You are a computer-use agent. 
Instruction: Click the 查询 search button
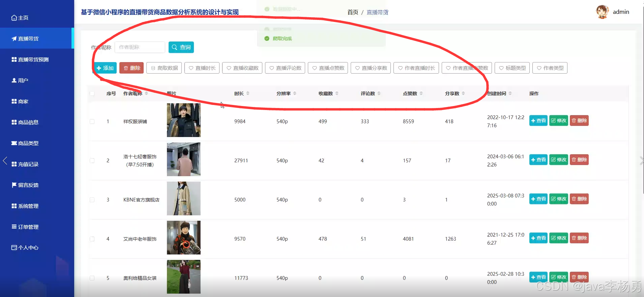[181, 47]
